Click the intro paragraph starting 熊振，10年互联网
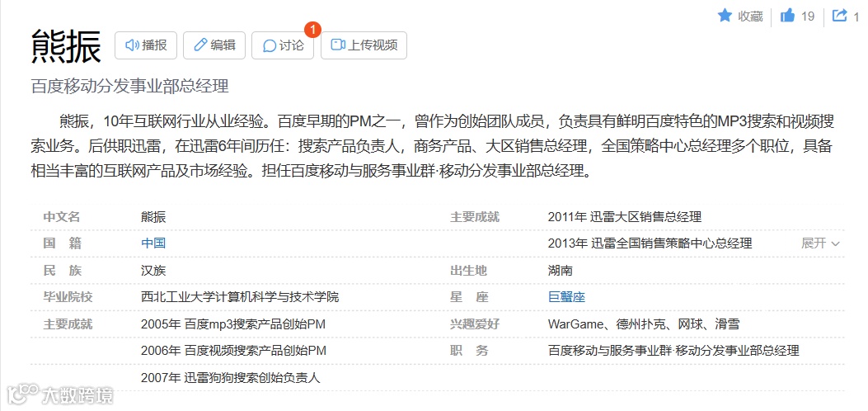The width and height of the screenshot is (868, 411). click(432, 146)
